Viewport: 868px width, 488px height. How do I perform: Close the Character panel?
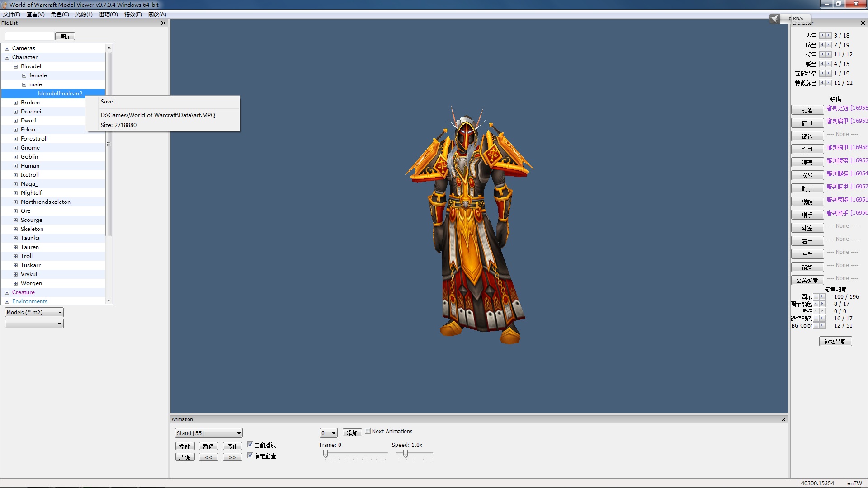(x=863, y=23)
